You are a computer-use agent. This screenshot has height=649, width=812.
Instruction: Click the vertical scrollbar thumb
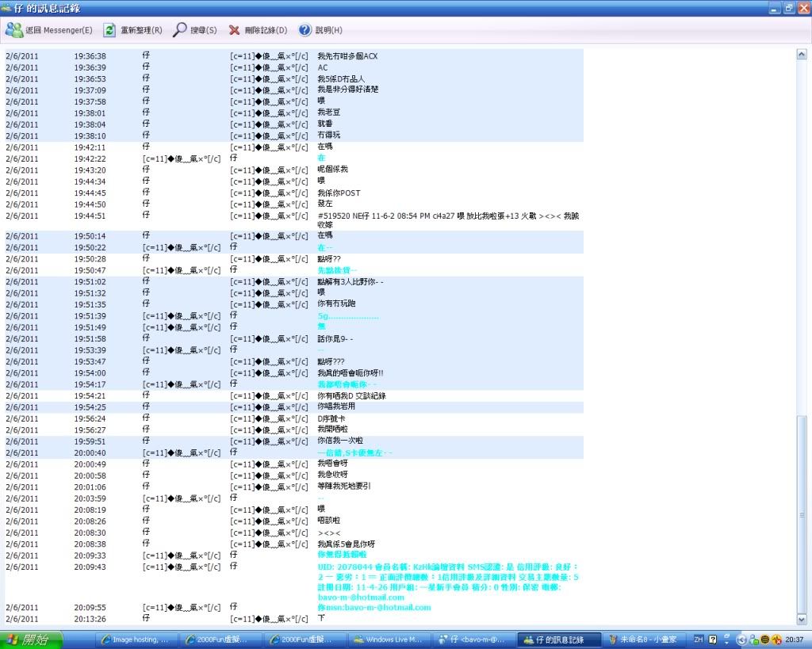(802, 515)
